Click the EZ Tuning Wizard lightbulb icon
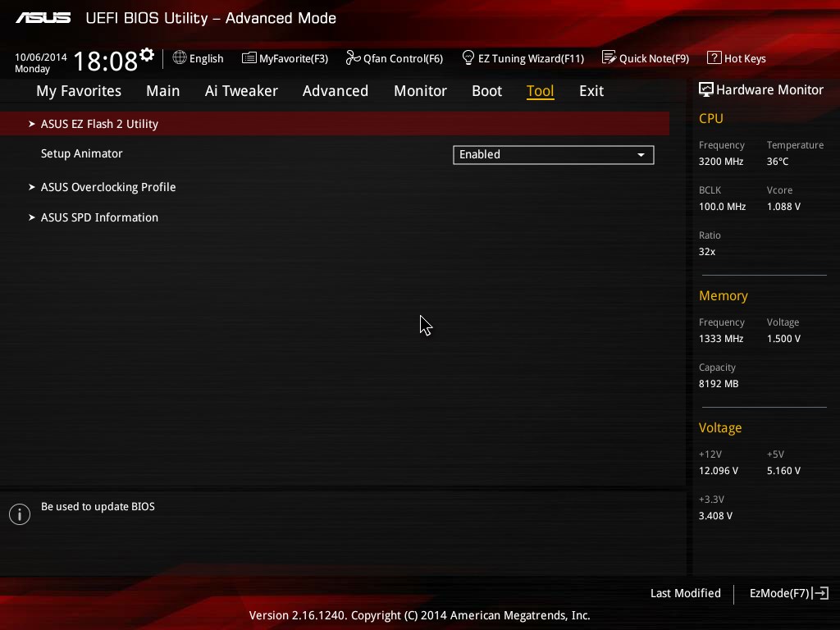 (x=468, y=57)
